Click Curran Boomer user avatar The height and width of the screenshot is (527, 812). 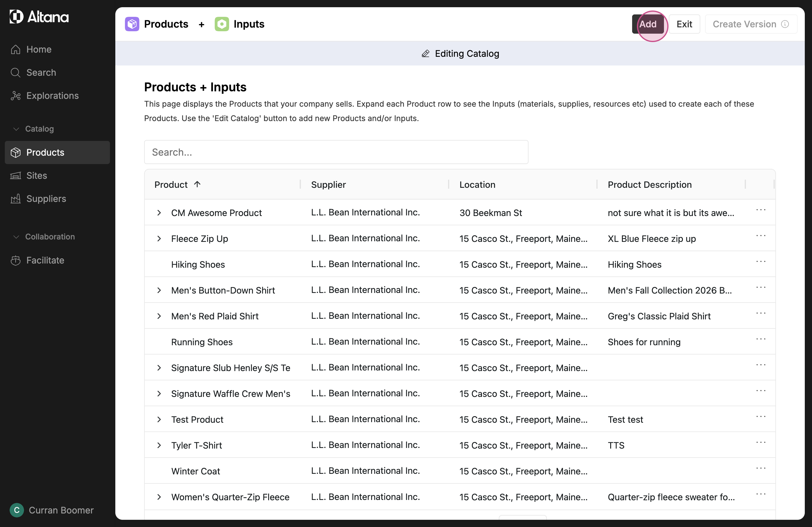[x=17, y=510]
